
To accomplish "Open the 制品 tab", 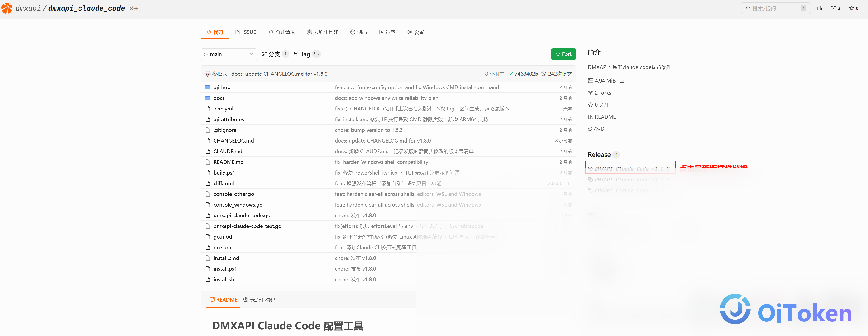I will click(x=359, y=32).
